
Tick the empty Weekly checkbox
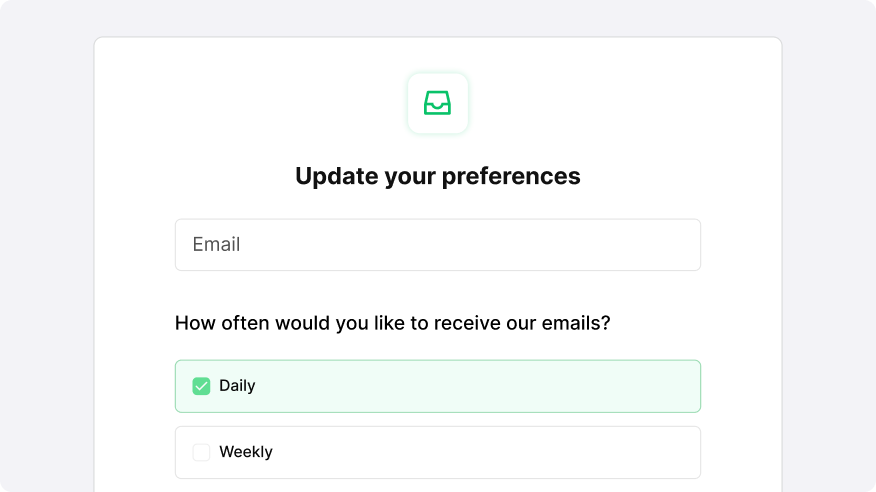coord(201,452)
